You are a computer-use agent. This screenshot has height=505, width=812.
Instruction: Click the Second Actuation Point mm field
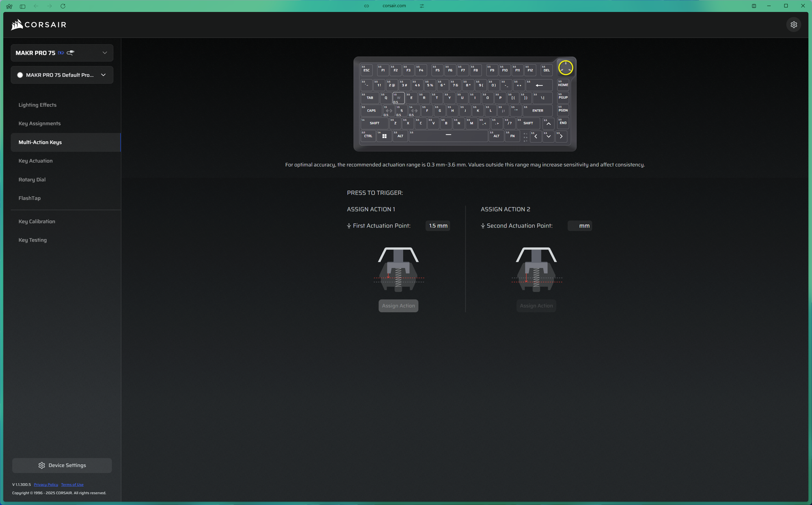[579, 226]
